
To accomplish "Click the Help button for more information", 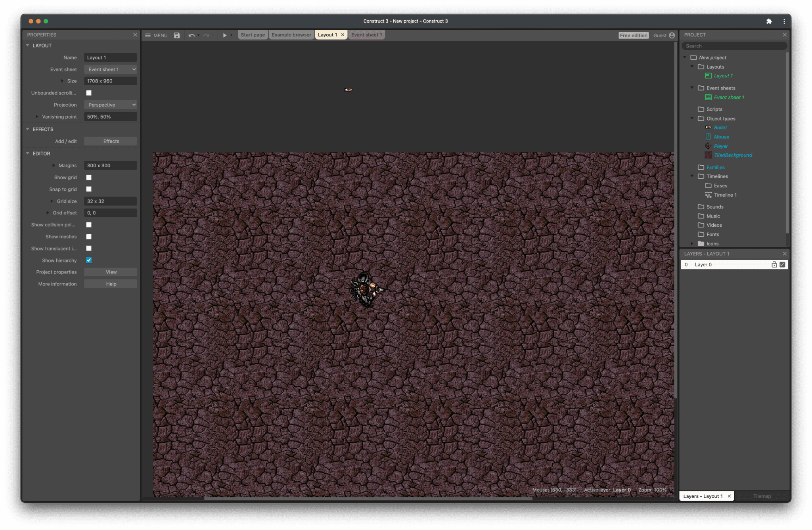I will (111, 283).
